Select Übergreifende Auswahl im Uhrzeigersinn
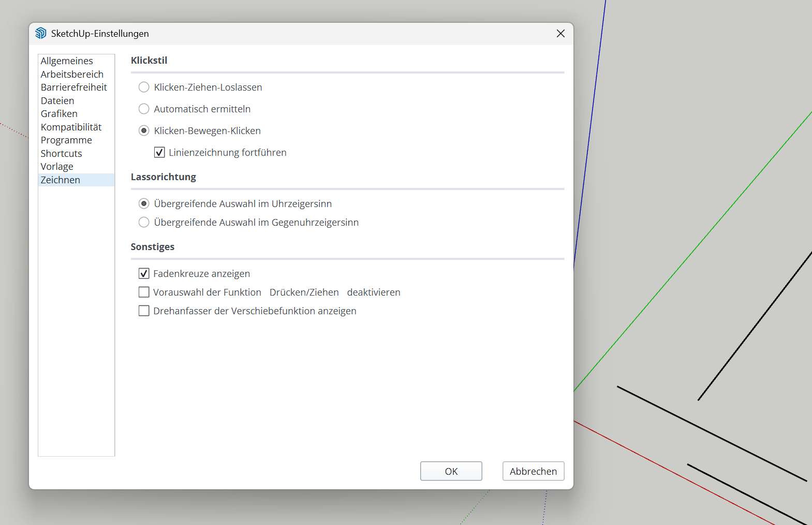812x525 pixels. point(144,204)
